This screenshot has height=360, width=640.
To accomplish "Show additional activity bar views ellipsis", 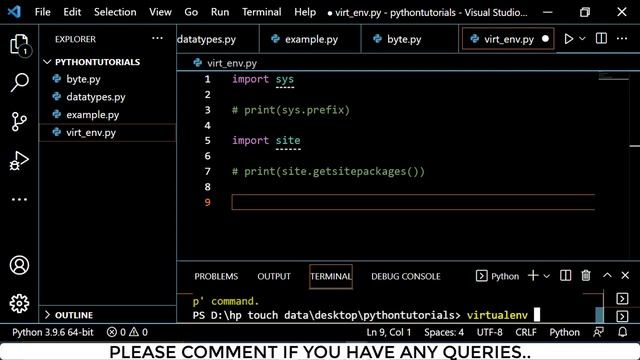I will tap(19, 200).
